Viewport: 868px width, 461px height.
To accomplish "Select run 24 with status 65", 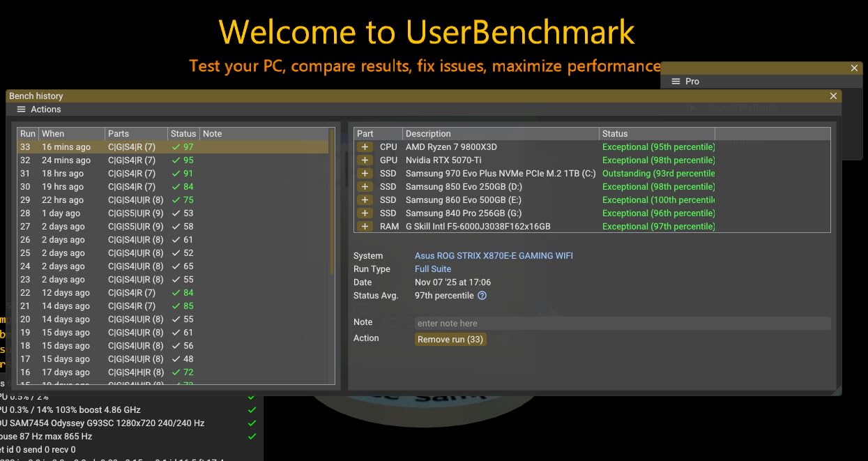I will tap(172, 266).
